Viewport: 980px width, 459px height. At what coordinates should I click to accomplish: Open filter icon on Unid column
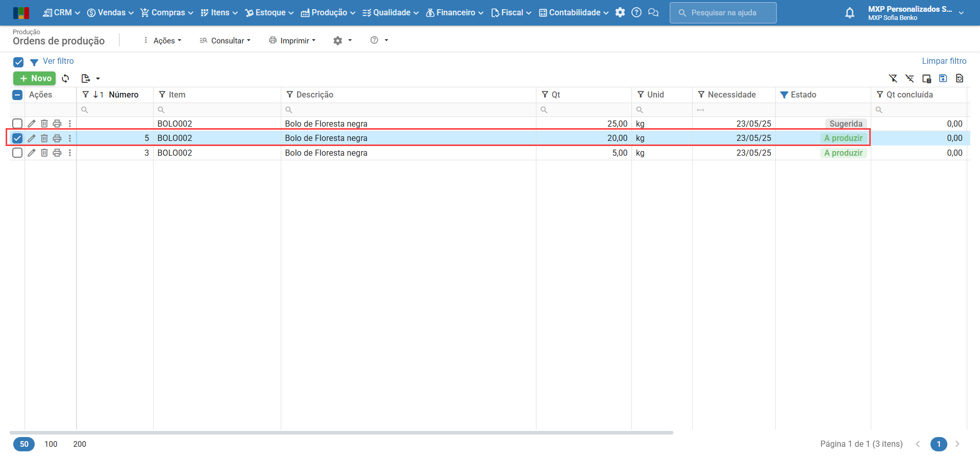[641, 94]
